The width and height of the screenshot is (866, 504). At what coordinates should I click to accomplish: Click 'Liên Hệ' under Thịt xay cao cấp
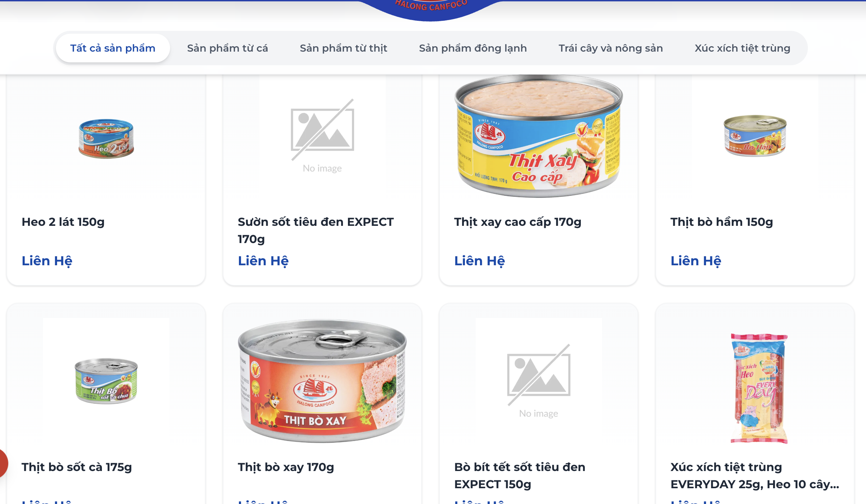[480, 261]
